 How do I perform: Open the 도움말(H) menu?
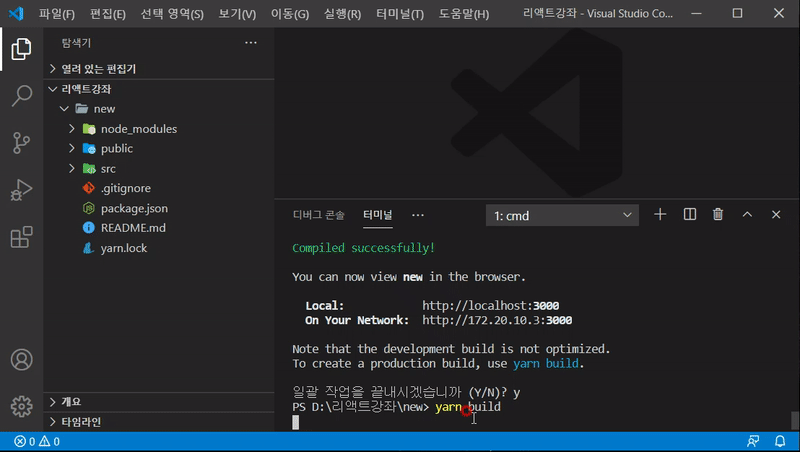[464, 14]
